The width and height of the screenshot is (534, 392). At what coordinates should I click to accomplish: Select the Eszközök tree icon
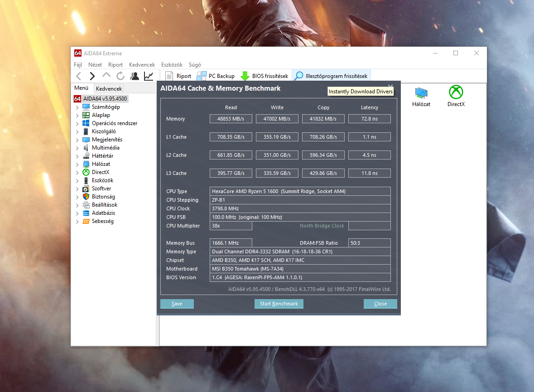pos(86,180)
